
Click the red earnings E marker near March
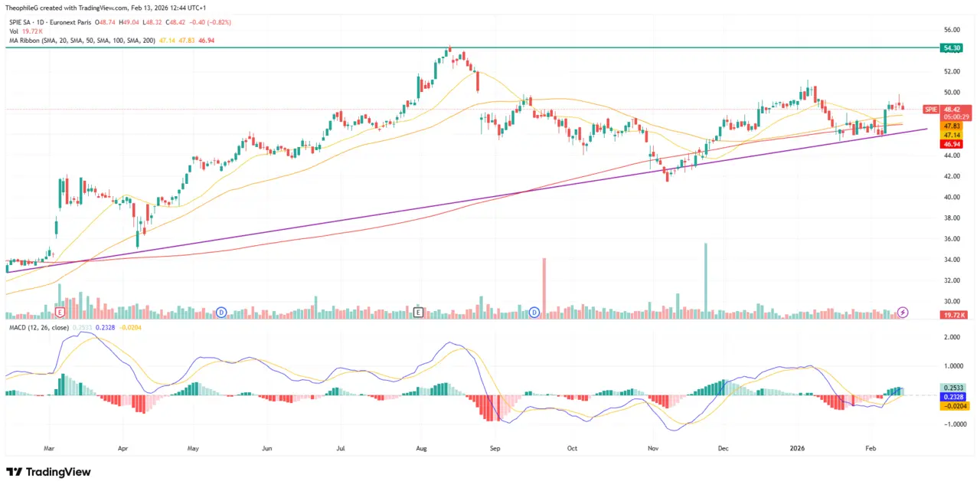[x=60, y=312]
